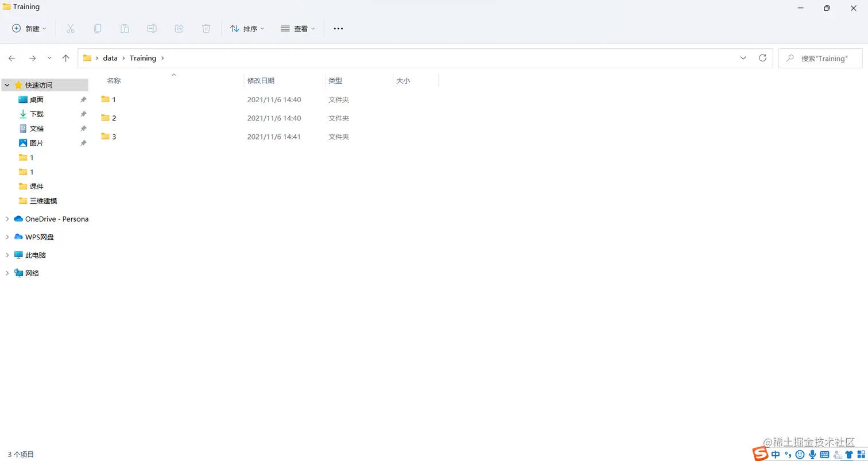Open the Sogou emoji smiley icon

pyautogui.click(x=800, y=454)
